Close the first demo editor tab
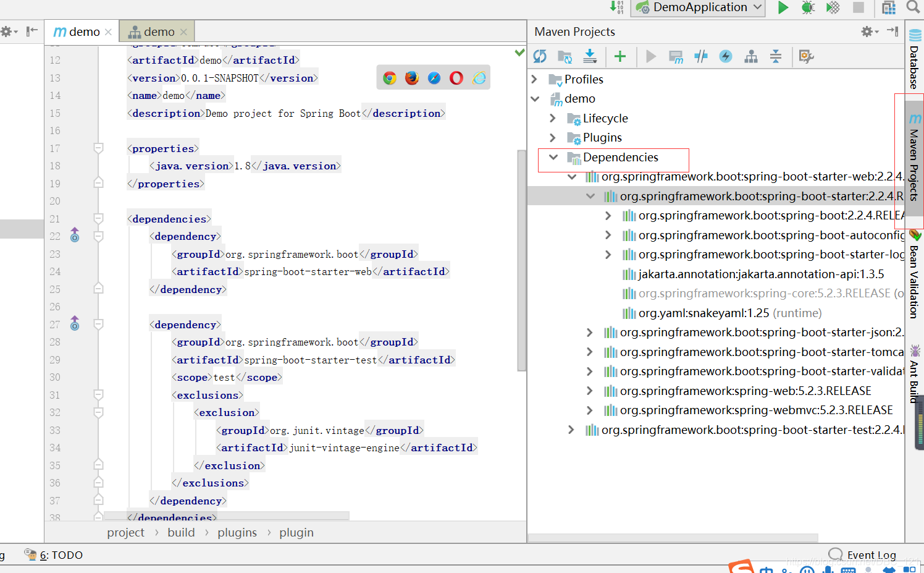This screenshot has width=924, height=573. point(109,32)
